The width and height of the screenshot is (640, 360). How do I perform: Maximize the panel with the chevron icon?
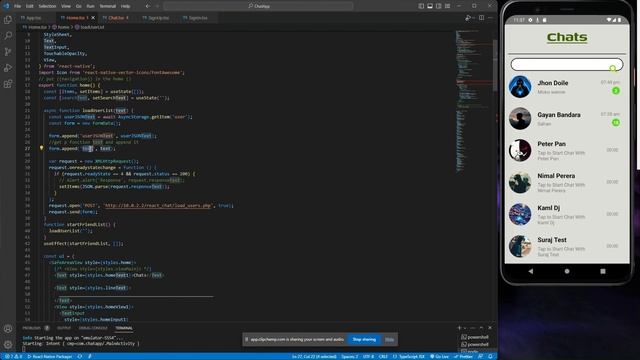[482, 328]
